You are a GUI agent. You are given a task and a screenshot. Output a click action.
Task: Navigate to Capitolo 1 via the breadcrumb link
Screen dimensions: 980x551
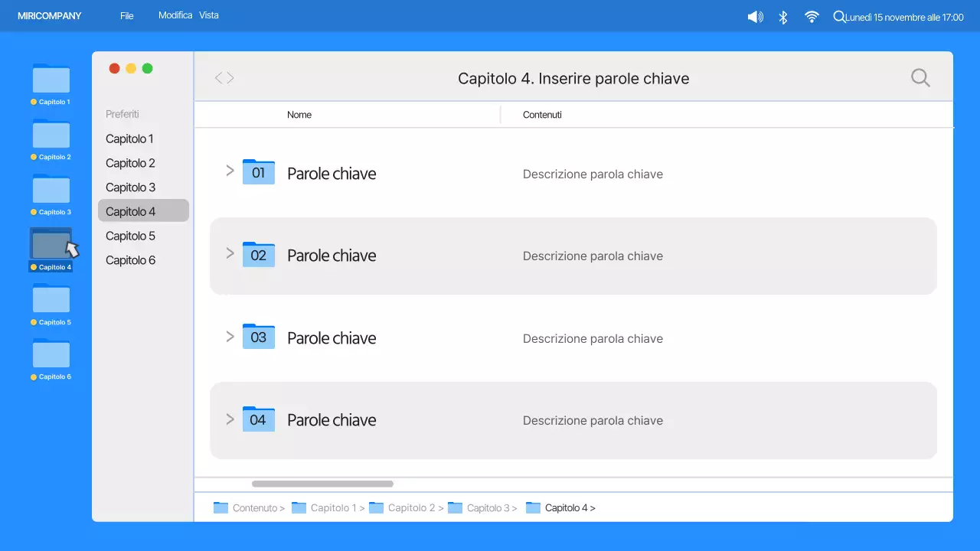coord(335,507)
